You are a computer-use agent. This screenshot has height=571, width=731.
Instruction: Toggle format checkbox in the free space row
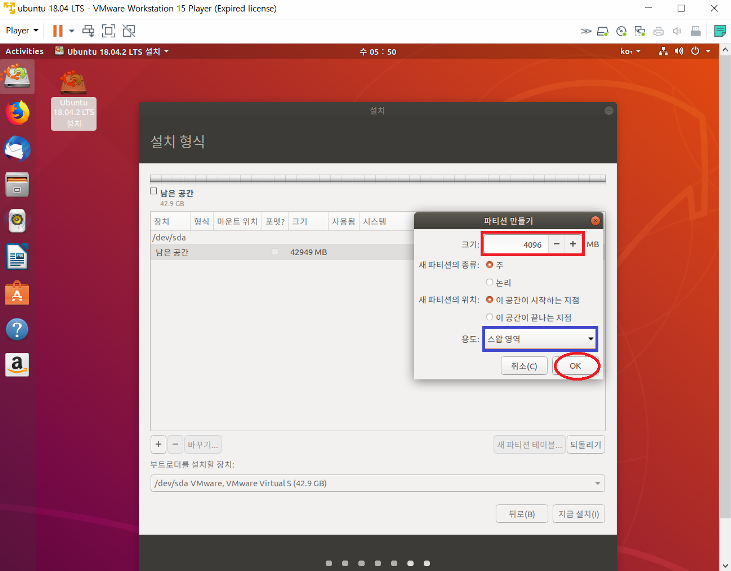[275, 252]
